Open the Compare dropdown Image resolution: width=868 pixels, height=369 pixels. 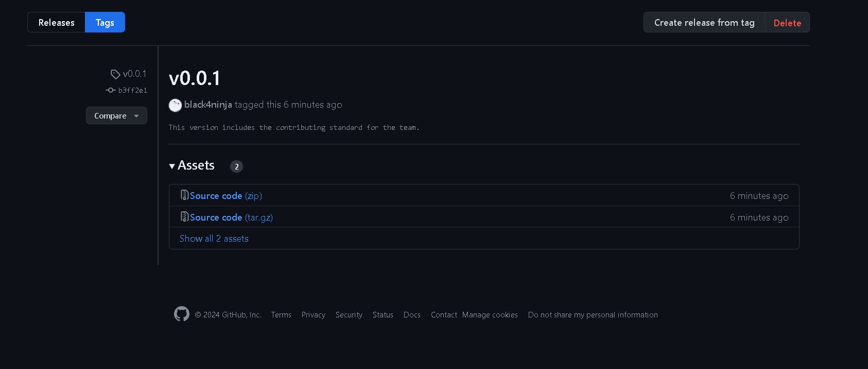[x=116, y=115]
